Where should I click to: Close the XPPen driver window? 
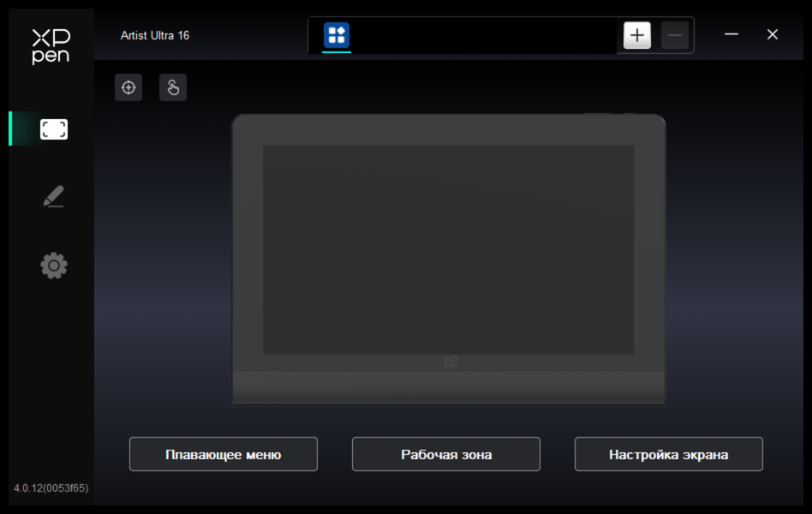coord(772,34)
